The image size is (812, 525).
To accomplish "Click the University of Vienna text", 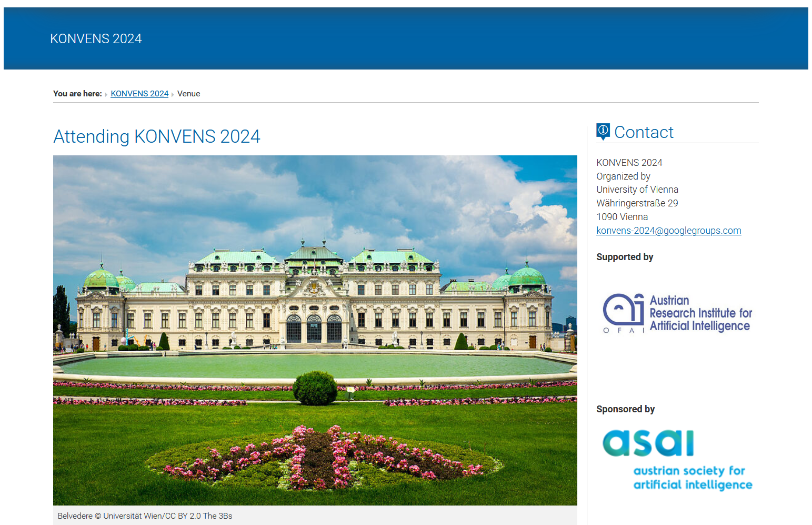I will pos(637,190).
